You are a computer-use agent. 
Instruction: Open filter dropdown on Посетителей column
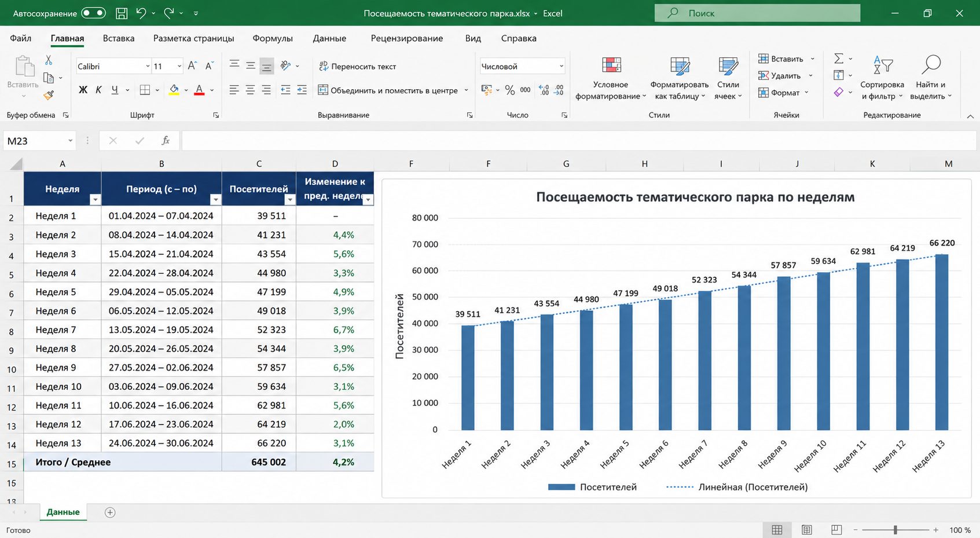coord(290,200)
